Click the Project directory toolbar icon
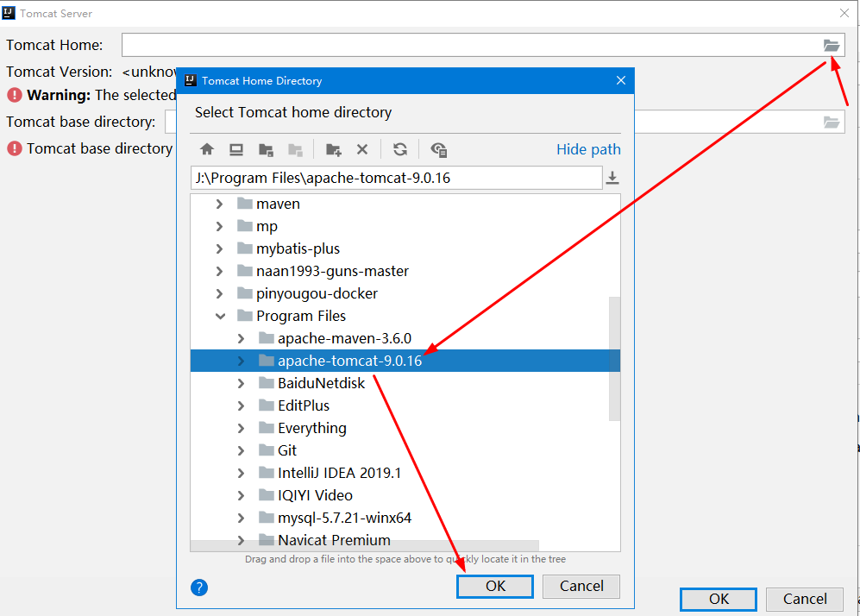The height and width of the screenshot is (616, 860). click(x=266, y=149)
